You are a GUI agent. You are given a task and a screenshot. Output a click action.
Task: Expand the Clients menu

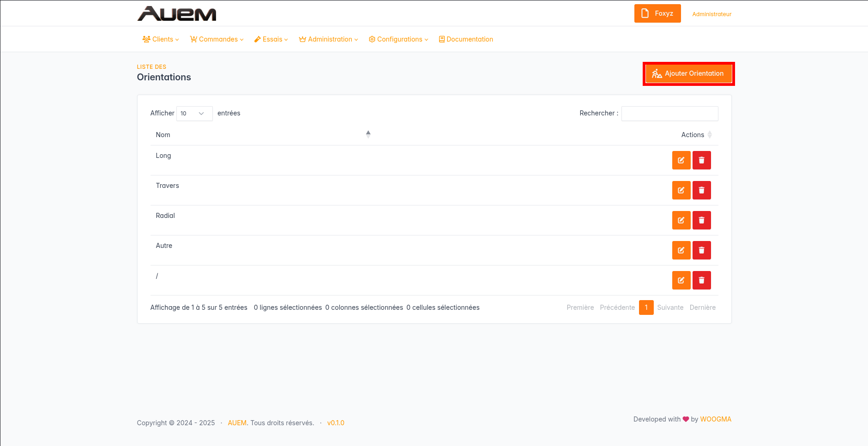click(161, 39)
